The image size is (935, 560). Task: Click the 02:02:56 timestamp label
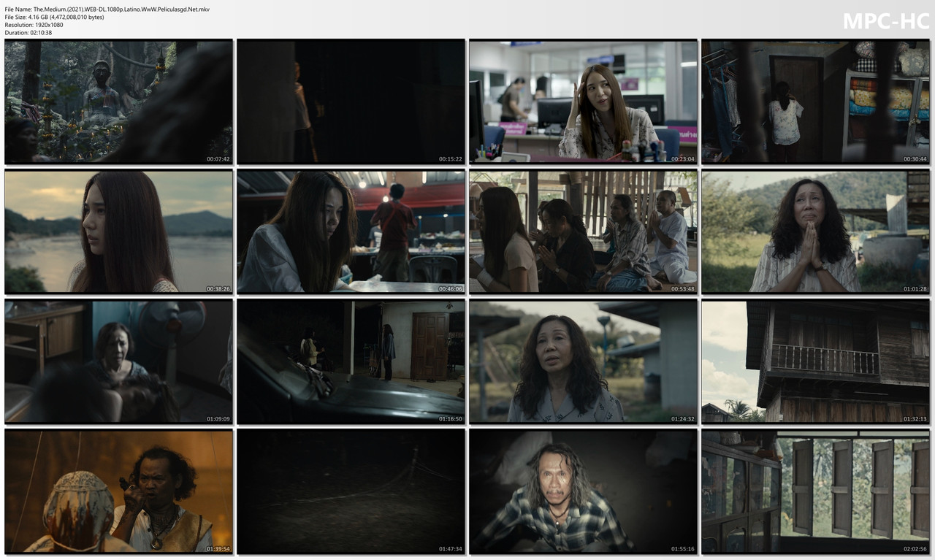915,549
